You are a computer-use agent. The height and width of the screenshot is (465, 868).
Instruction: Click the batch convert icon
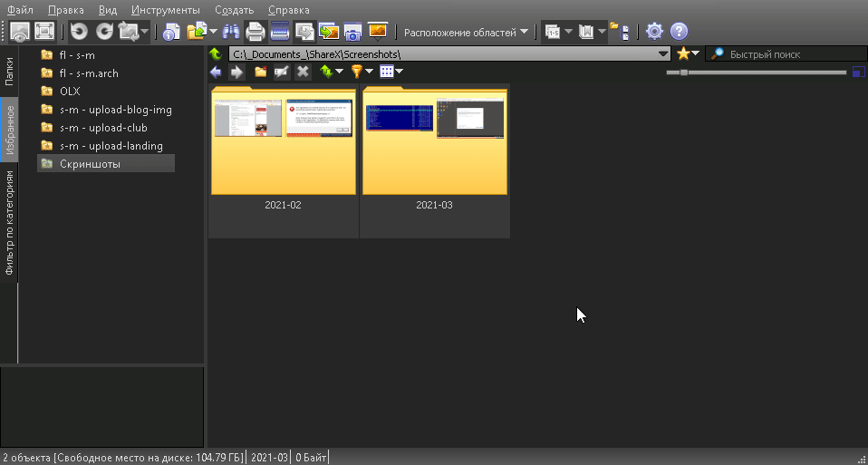pos(304,32)
